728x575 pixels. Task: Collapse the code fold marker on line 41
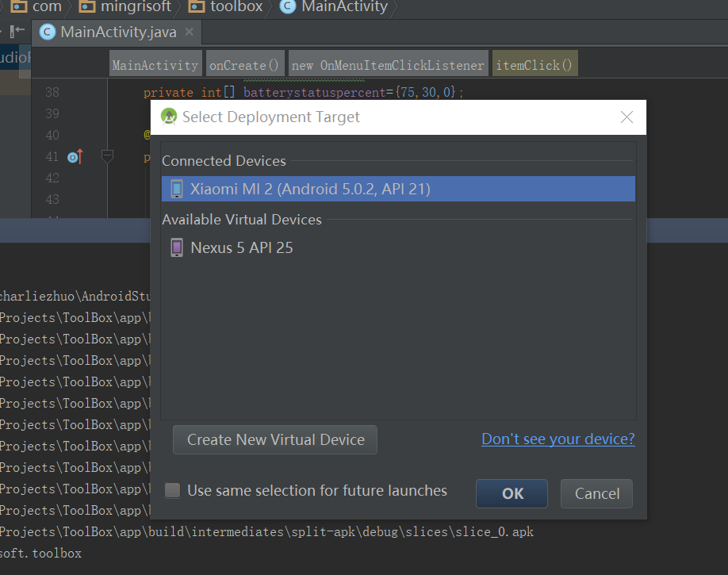(x=107, y=156)
